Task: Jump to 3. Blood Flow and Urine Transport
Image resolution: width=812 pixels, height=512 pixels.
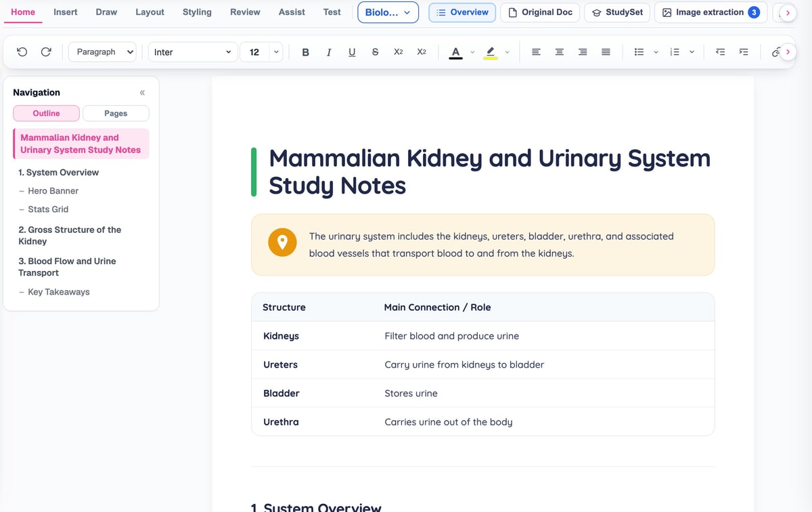Action: click(x=67, y=267)
